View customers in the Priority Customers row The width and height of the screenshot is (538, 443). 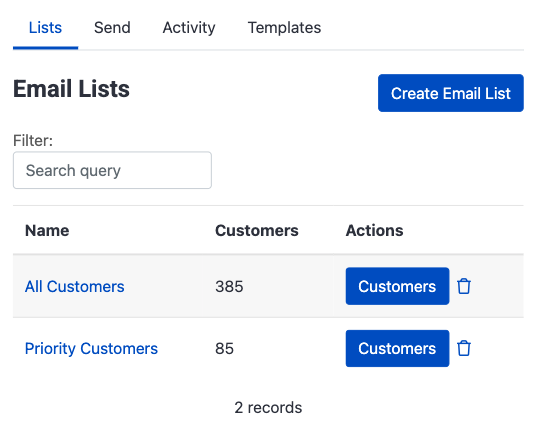point(397,348)
